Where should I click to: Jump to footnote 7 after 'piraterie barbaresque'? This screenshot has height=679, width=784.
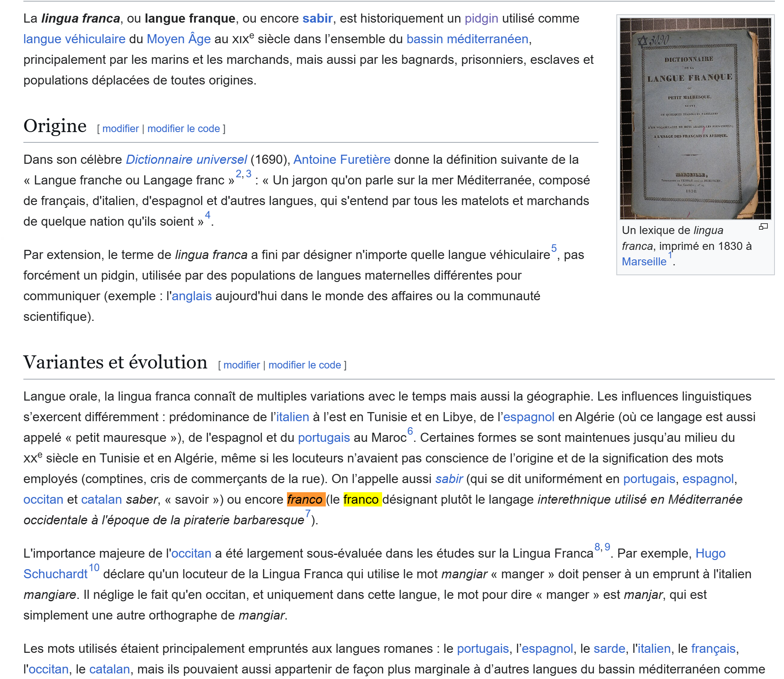coord(308,514)
